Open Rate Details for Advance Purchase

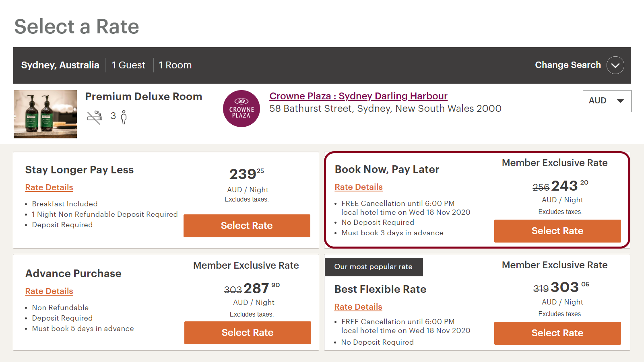coord(49,291)
